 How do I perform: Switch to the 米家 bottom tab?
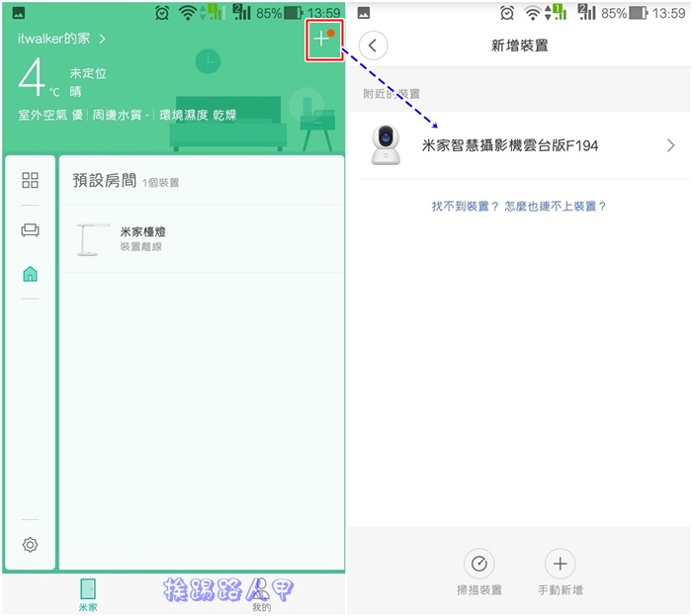[88, 594]
